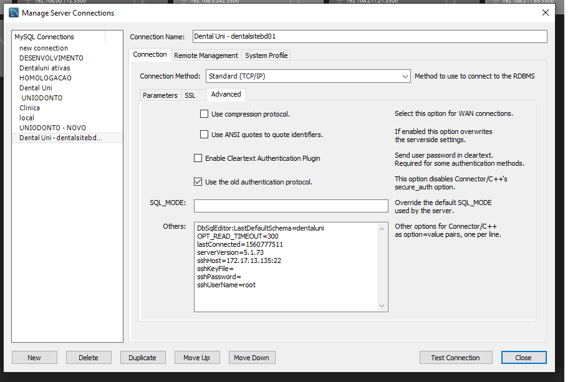
Task: Click the Test Connection button
Action: [455, 358]
